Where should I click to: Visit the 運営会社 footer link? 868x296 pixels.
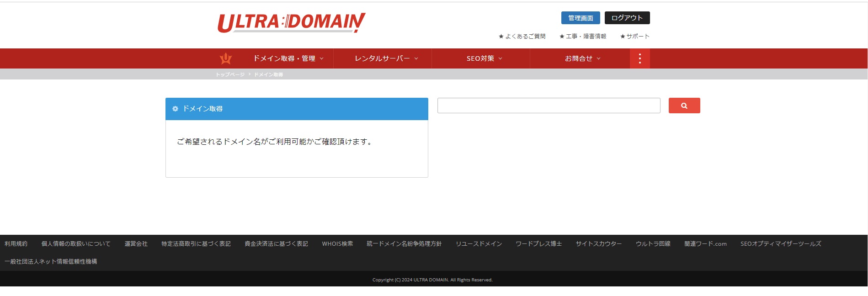tap(136, 244)
